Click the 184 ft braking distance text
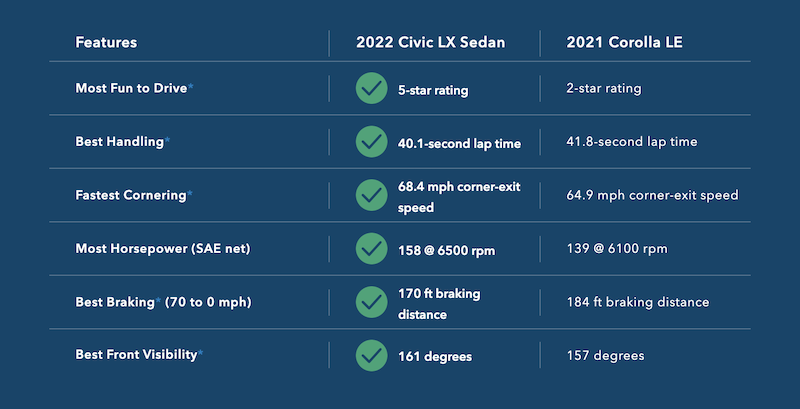The height and width of the screenshot is (409, 800). (x=638, y=302)
